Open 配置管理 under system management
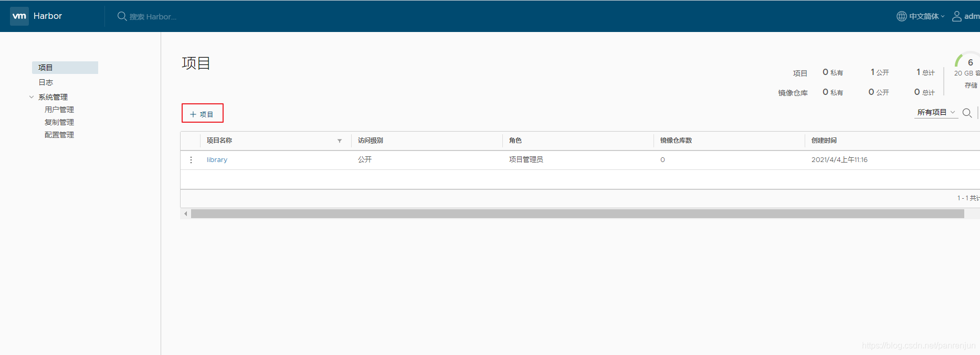The width and height of the screenshot is (980, 355). [59, 135]
